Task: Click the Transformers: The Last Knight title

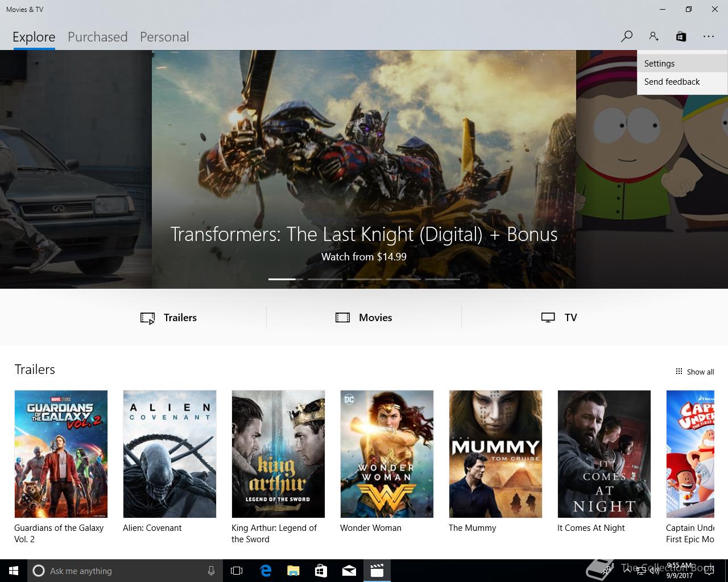Action: [x=364, y=234]
